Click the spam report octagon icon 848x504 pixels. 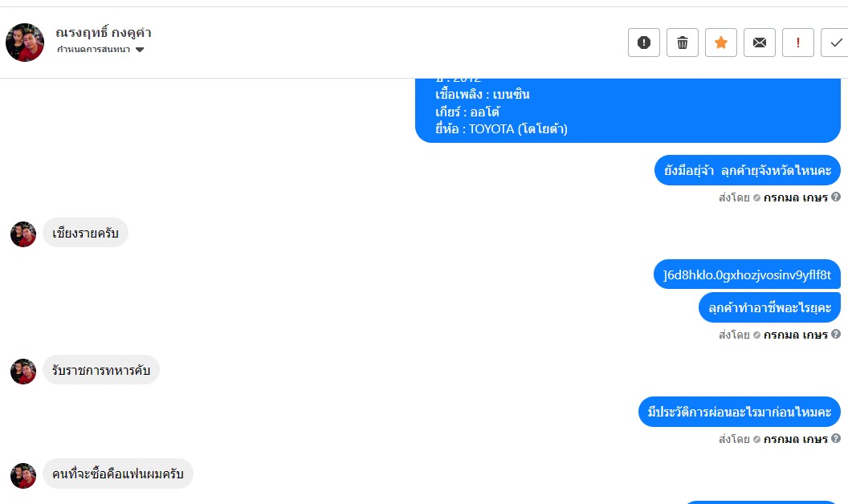644,43
